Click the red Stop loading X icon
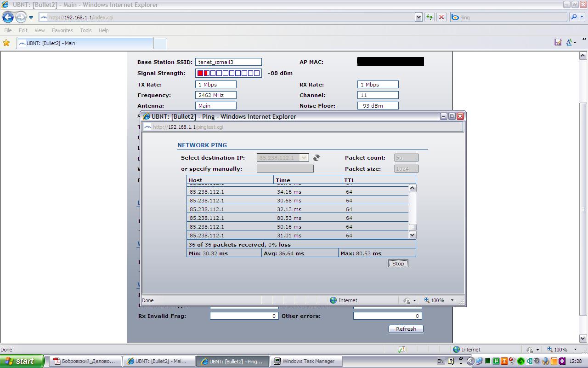This screenshot has width=588, height=368. 441,17
